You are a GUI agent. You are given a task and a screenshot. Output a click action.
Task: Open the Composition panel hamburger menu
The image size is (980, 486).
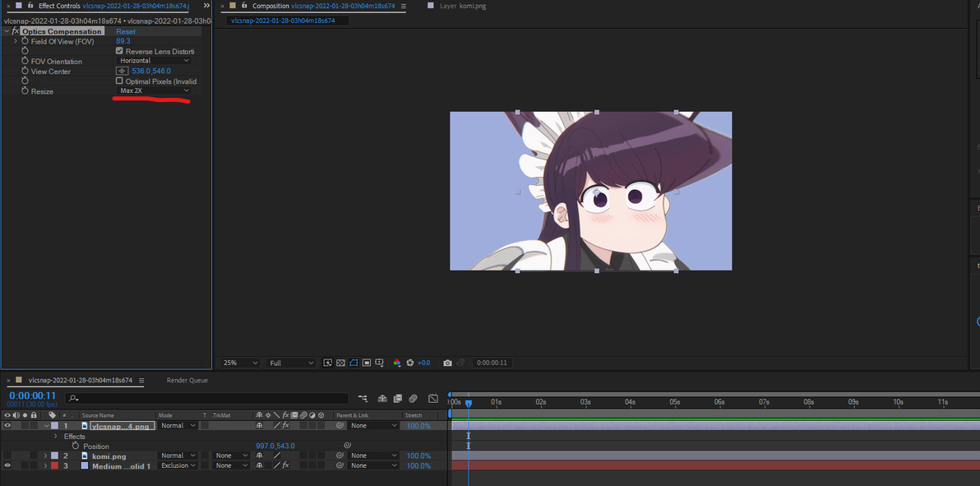[403, 6]
